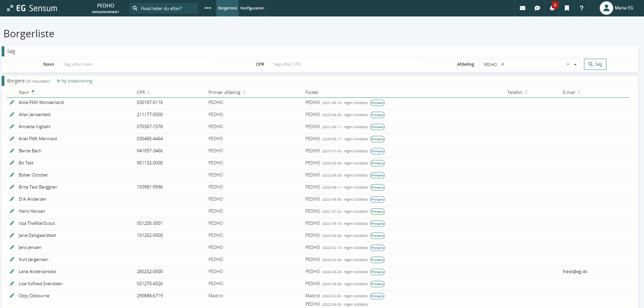Click Ny indskrivning link
Image resolution: width=644 pixels, height=308 pixels.
click(x=74, y=81)
